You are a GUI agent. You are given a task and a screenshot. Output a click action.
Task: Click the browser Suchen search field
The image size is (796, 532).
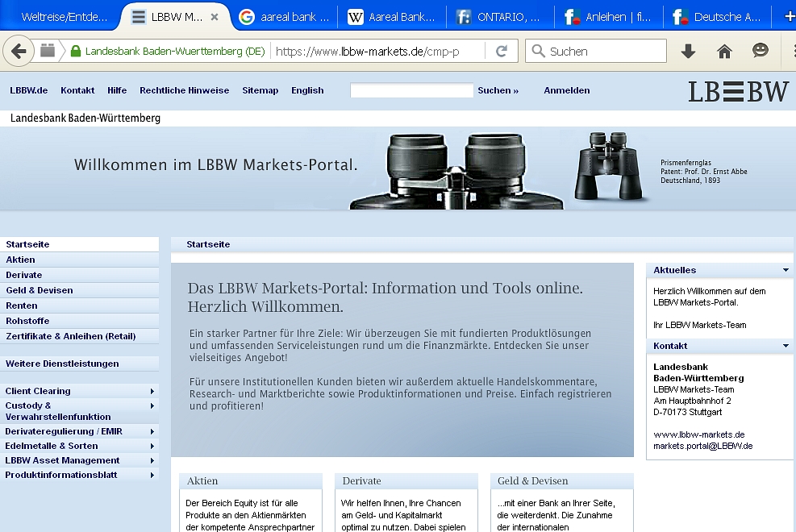click(x=595, y=52)
